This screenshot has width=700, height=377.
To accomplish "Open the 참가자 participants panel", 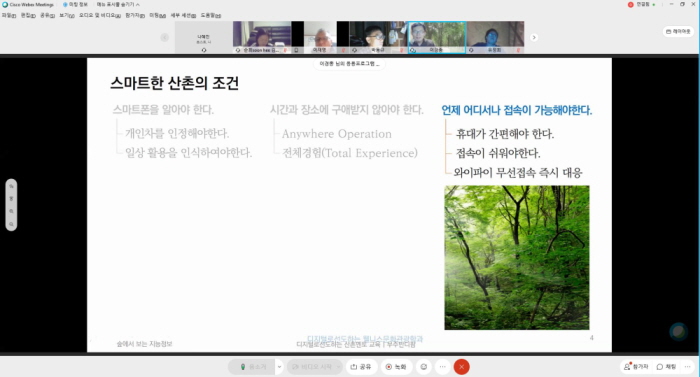I will point(636,367).
